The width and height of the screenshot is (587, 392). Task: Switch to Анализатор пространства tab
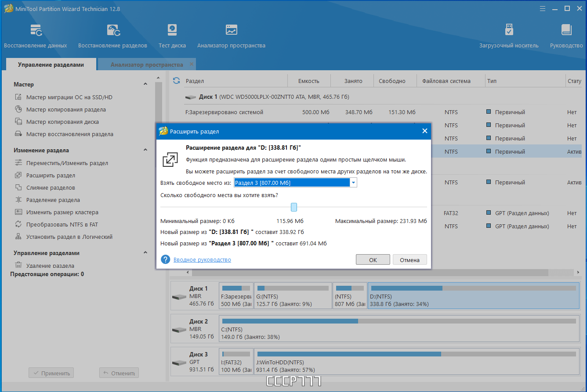tap(147, 65)
